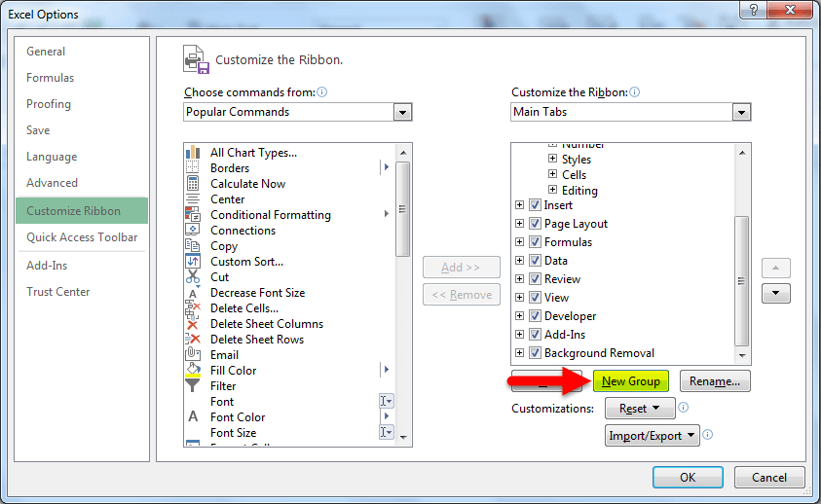Screen dimensions: 821x504
Task: Click Move Down arrow button
Action: pos(775,293)
